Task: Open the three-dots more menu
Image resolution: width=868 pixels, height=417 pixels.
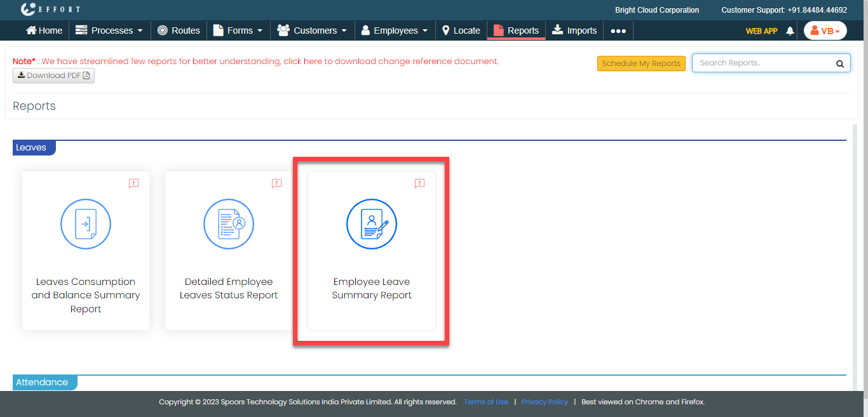Action: 618,30
